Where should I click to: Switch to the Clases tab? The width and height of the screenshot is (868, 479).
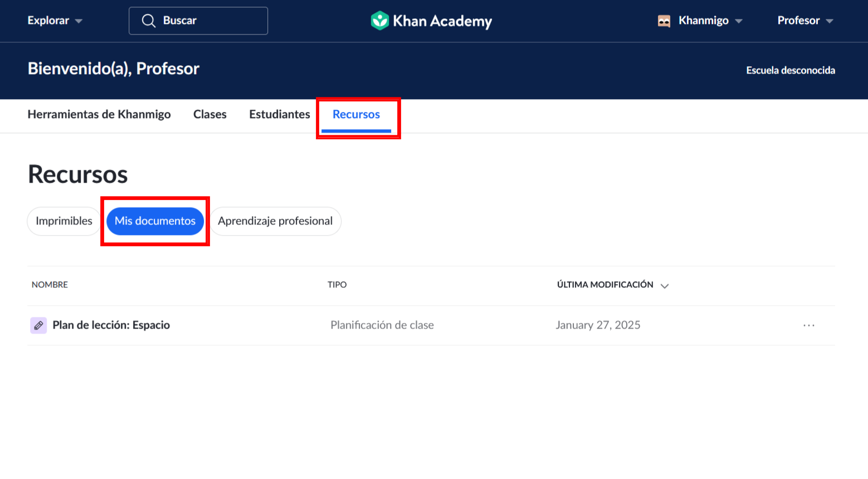[x=210, y=114]
